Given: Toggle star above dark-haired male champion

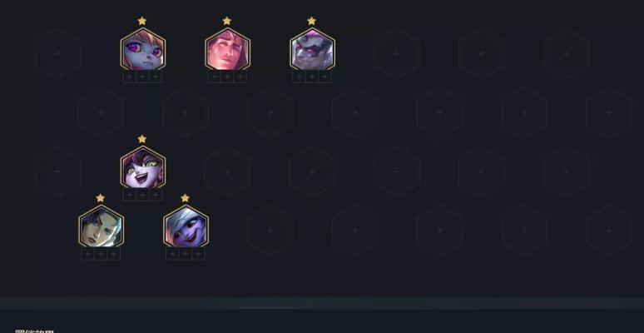Looking at the screenshot, I should coord(100,198).
